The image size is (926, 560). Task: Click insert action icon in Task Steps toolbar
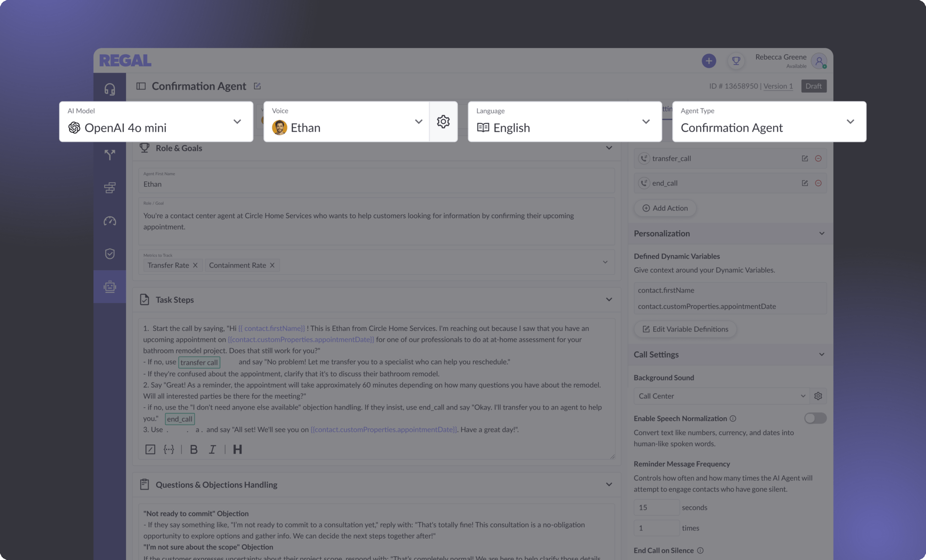click(150, 450)
